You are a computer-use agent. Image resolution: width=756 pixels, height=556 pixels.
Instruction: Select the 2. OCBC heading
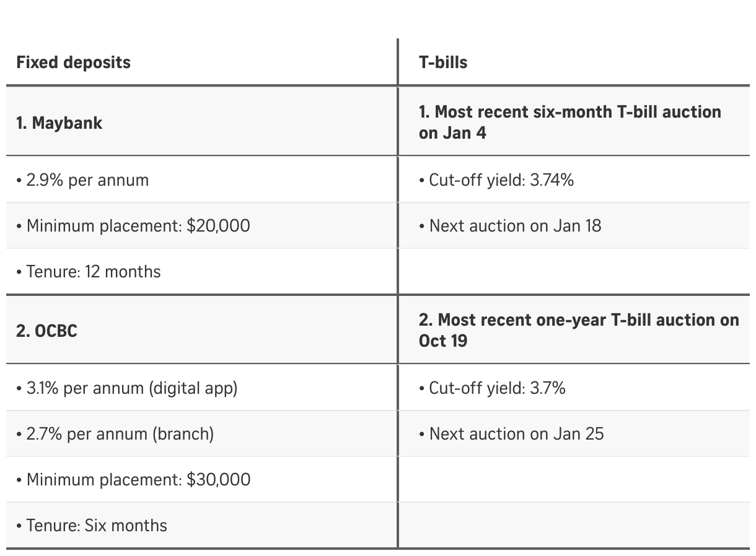[47, 331]
